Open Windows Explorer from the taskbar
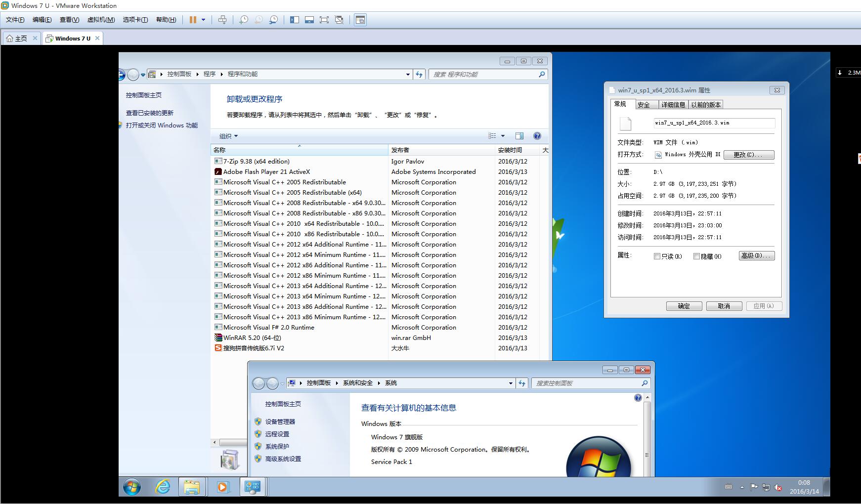Viewport: 861px width, 504px height. [192, 487]
